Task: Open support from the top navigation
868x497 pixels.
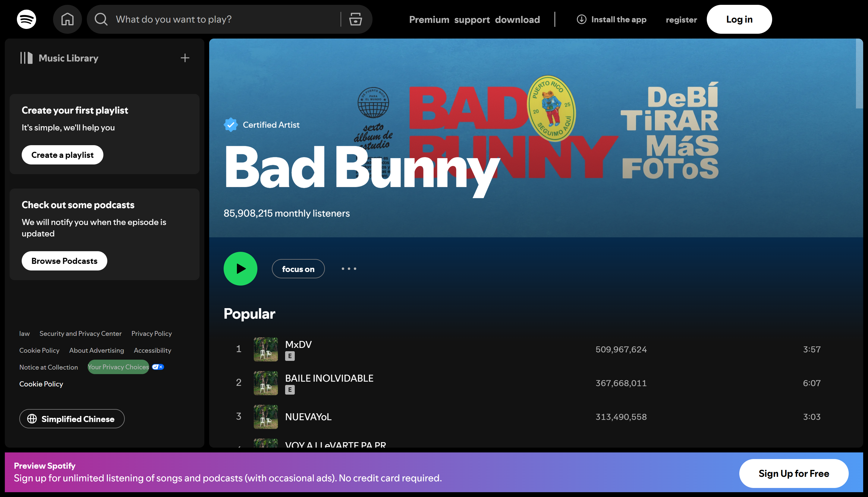Action: (x=472, y=20)
